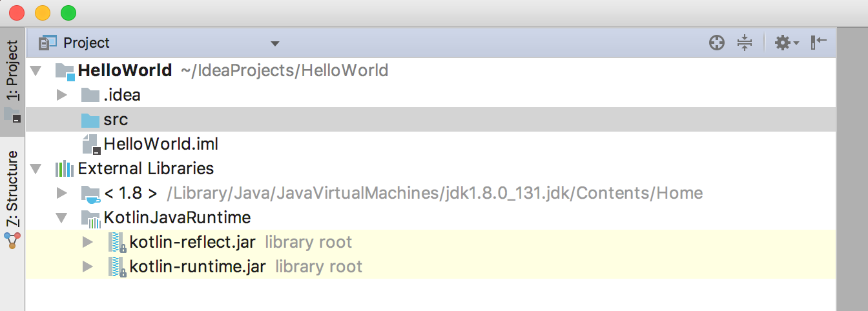This screenshot has height=311, width=868.
Task: Select the src folder
Action: pyautogui.click(x=116, y=120)
